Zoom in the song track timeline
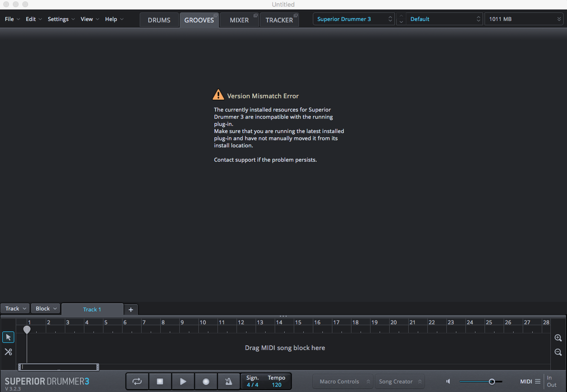Image resolution: width=567 pixels, height=392 pixels. coord(558,338)
